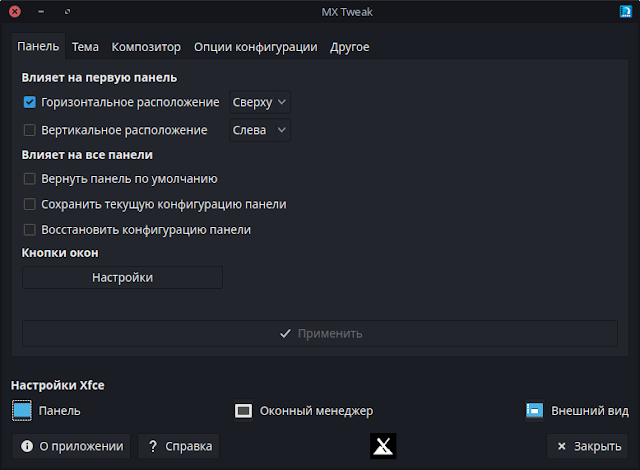The width and height of the screenshot is (640, 470).
Task: Click the Применить button
Action: click(320, 333)
